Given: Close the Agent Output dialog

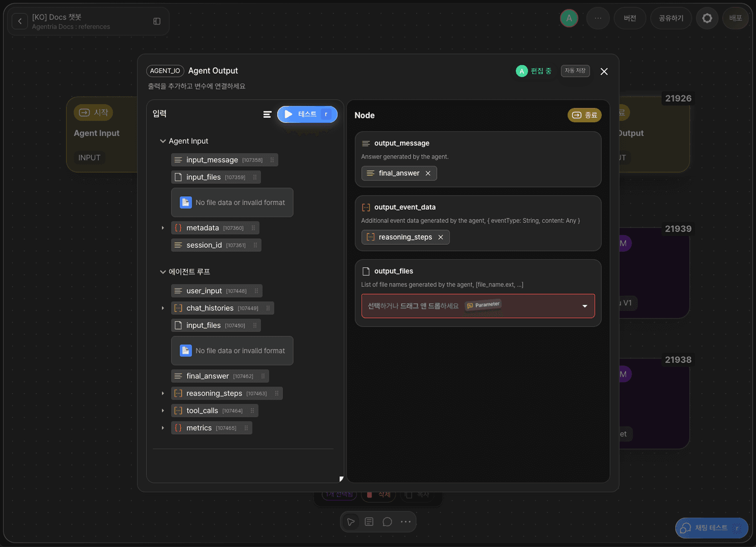Looking at the screenshot, I should tap(604, 71).
